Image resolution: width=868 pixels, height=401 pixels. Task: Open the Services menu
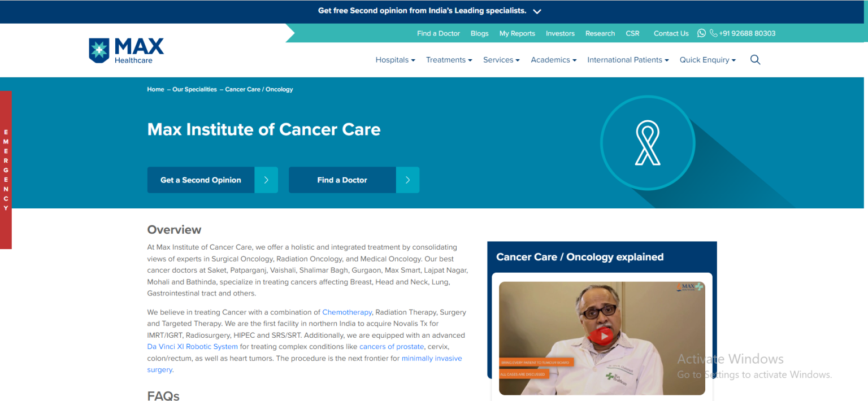[x=501, y=59]
